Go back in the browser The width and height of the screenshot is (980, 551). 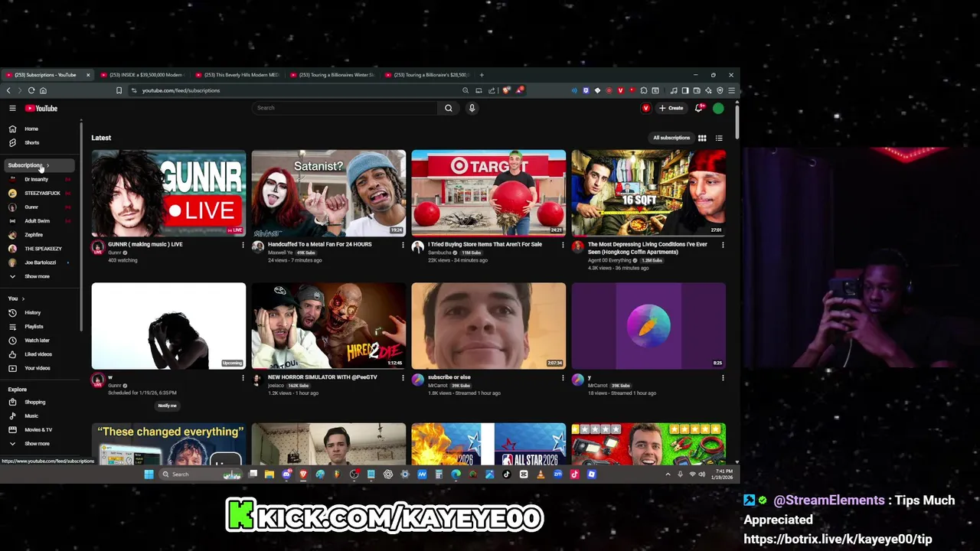8,90
